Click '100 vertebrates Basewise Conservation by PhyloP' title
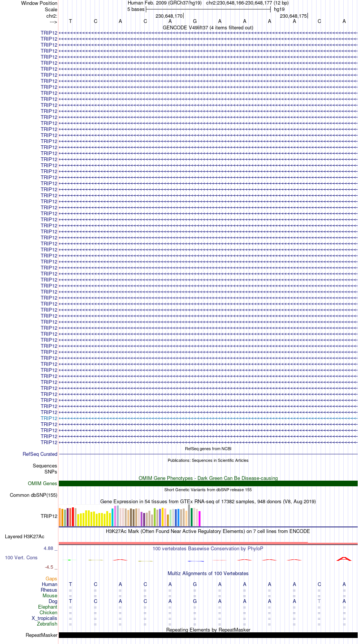The image size is (358, 644). [208, 549]
